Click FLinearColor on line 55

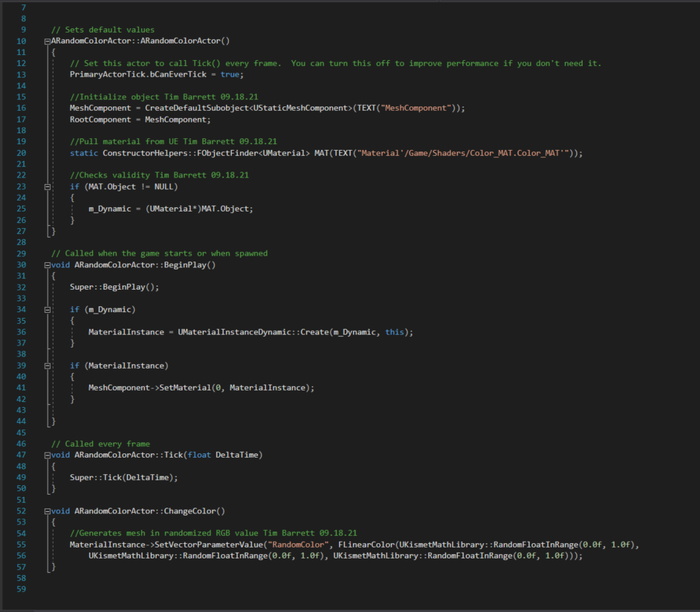pyautogui.click(x=367, y=545)
